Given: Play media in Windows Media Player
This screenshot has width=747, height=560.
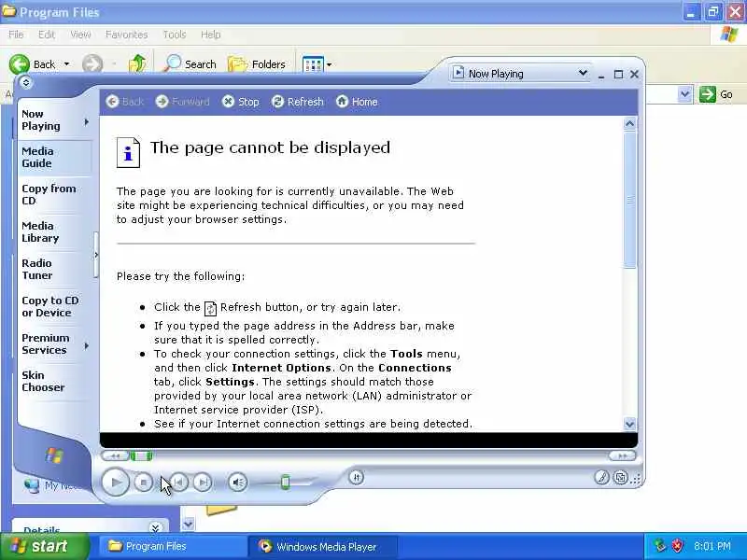Looking at the screenshot, I should 115,483.
